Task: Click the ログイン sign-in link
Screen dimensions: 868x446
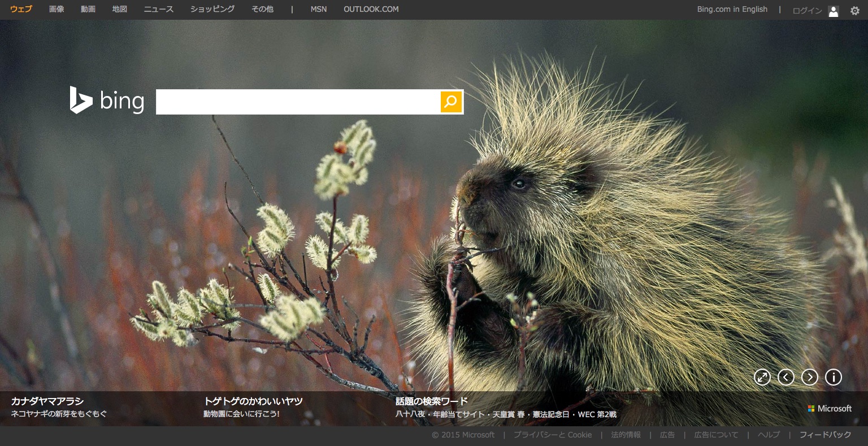Action: tap(806, 10)
